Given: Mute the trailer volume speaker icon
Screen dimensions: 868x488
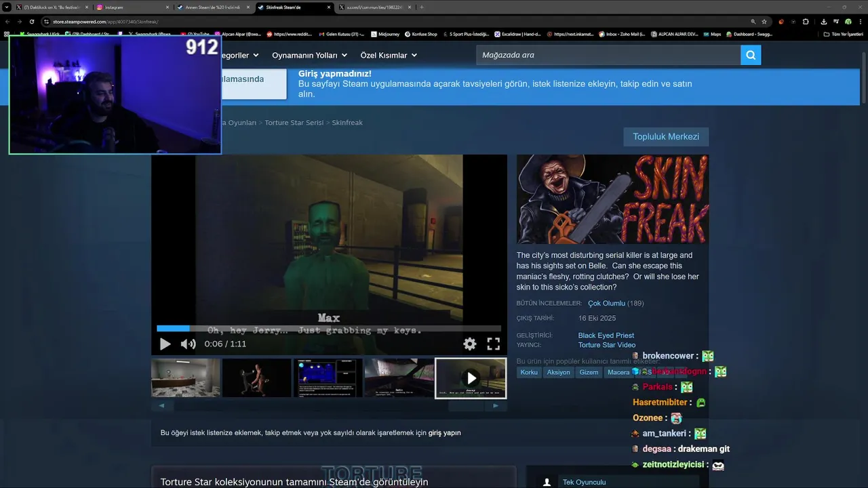Looking at the screenshot, I should click(188, 344).
